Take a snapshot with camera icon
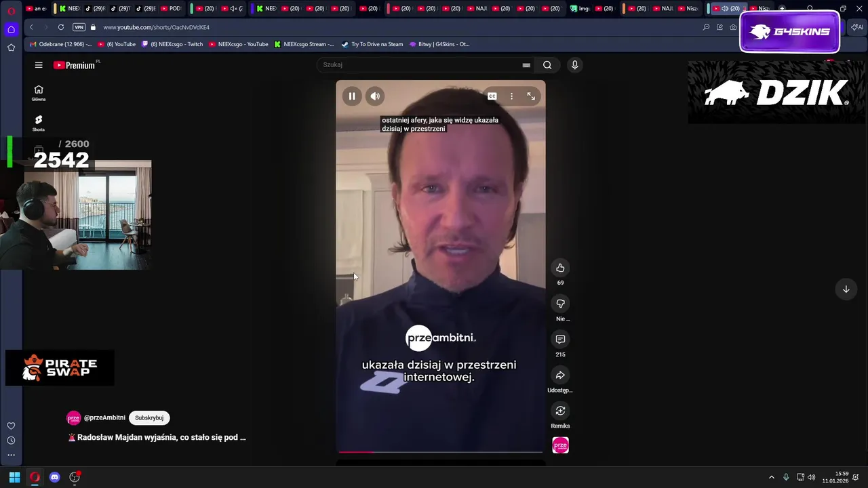Image resolution: width=868 pixels, height=488 pixels. coord(733,27)
